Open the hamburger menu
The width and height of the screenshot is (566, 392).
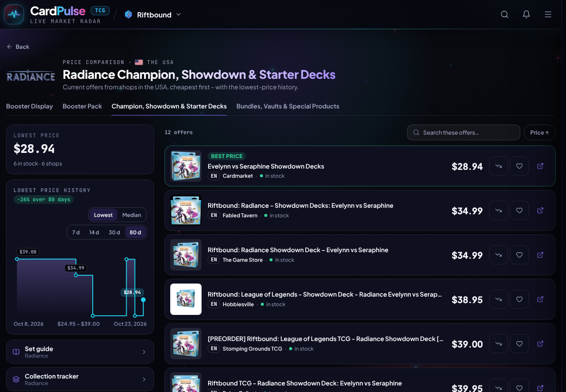[548, 14]
